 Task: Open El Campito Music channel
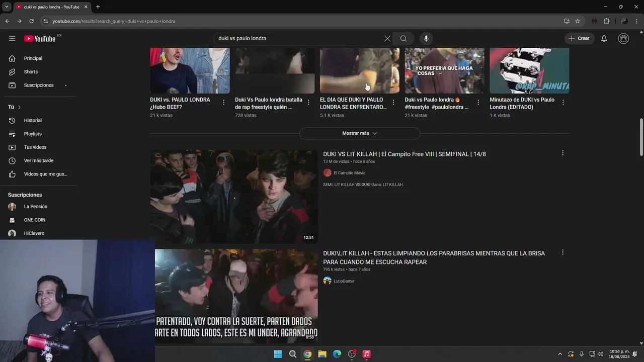tap(349, 173)
